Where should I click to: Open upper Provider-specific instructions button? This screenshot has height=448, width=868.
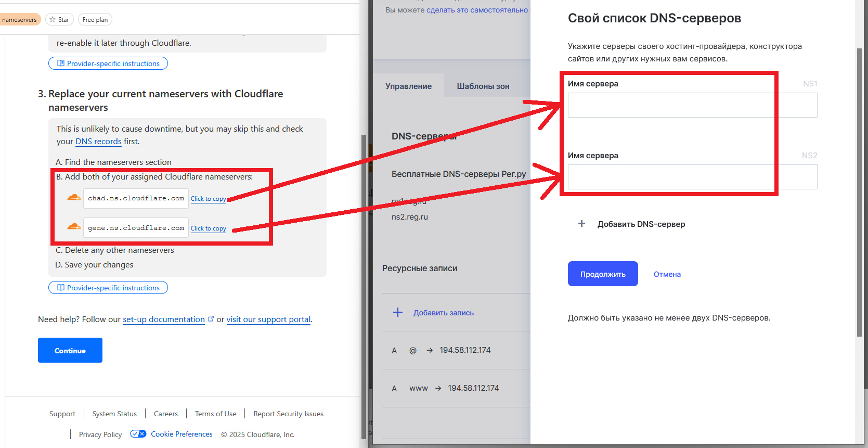point(108,63)
